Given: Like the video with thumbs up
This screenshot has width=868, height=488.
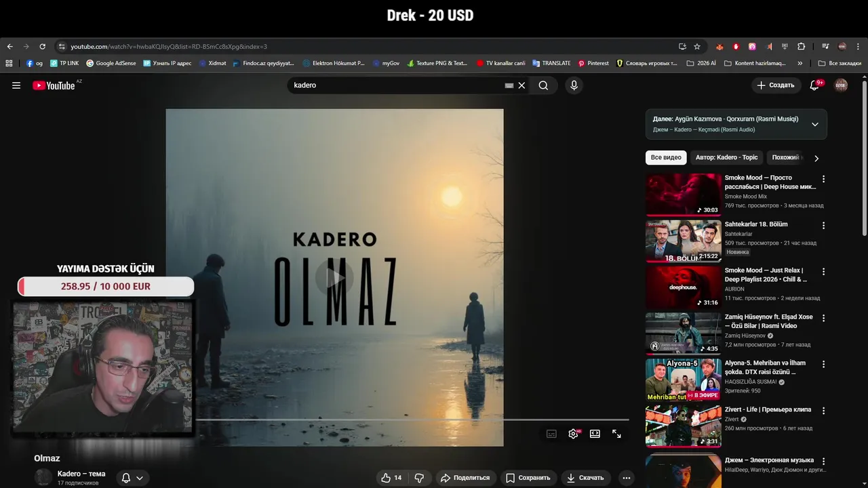Looking at the screenshot, I should [391, 478].
